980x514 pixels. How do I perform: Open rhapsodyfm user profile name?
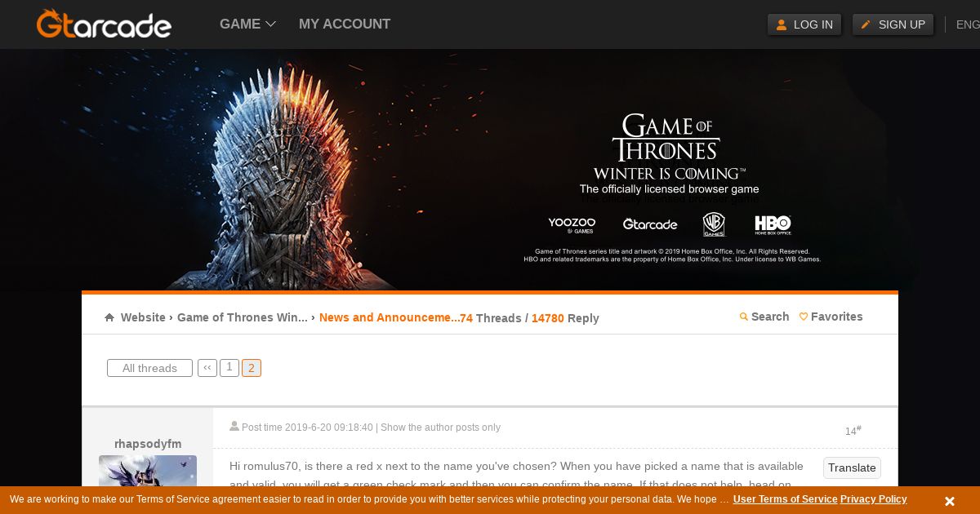[x=148, y=444]
